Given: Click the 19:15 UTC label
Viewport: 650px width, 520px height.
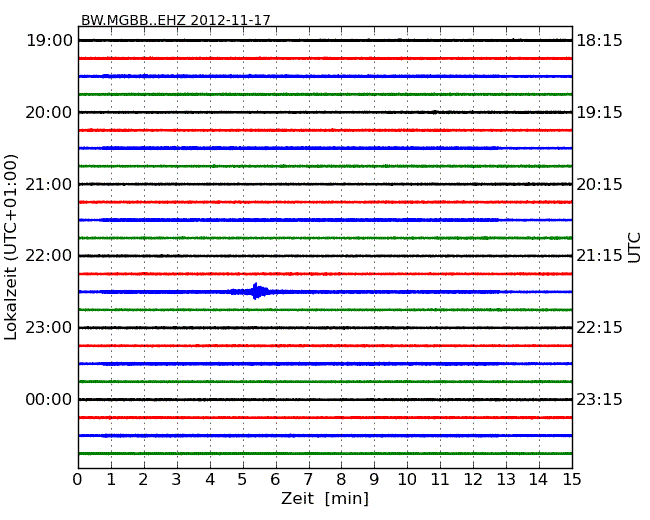Looking at the screenshot, I should coord(599,112).
